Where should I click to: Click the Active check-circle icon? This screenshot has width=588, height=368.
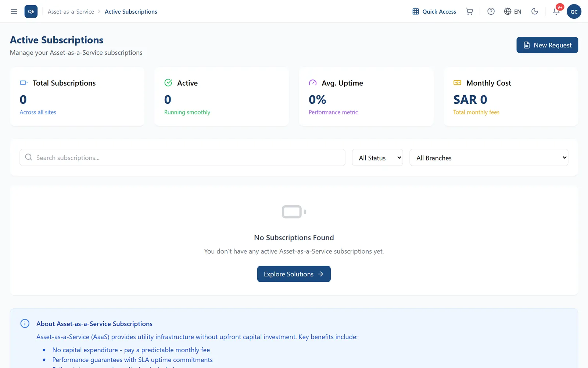(x=168, y=83)
